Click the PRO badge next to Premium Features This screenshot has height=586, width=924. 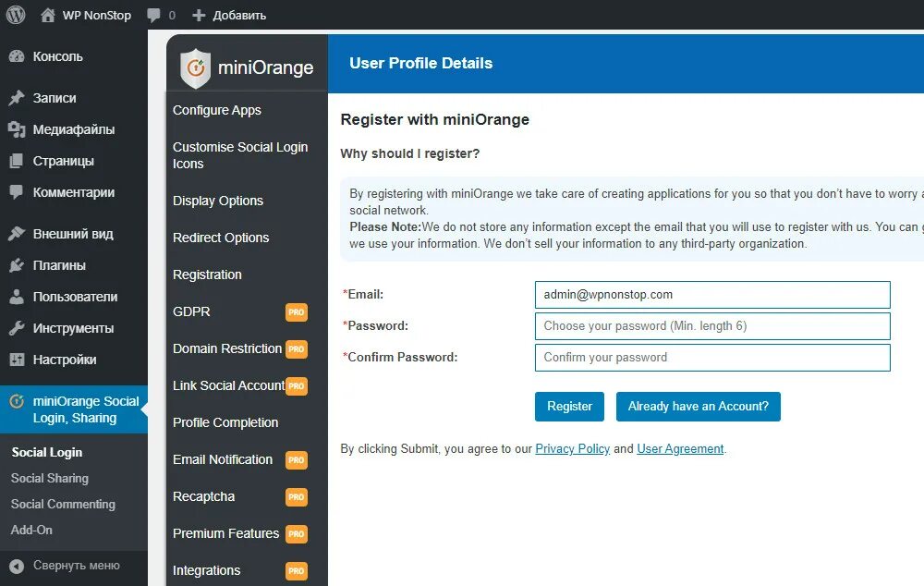pyautogui.click(x=297, y=534)
